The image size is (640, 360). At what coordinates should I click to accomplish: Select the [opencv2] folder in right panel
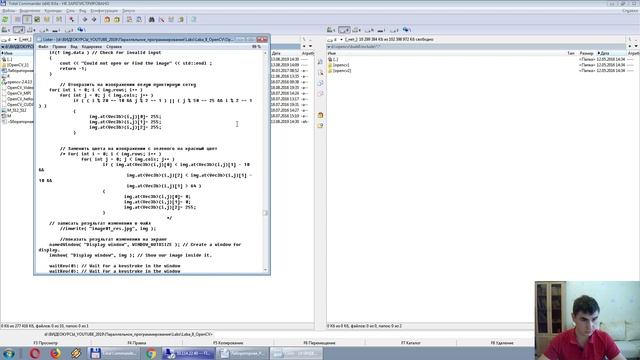(x=342, y=71)
